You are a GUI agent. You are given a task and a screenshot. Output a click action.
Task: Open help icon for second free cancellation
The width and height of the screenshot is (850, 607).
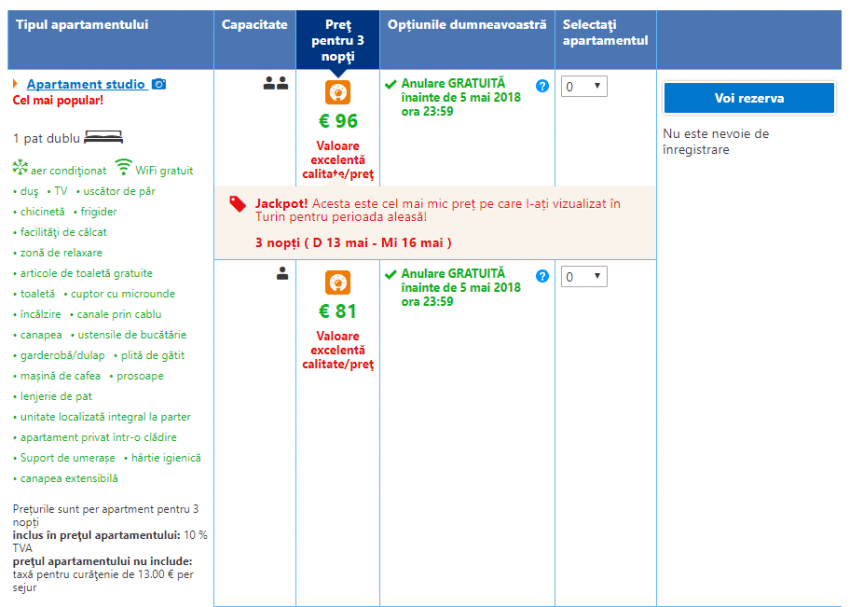click(x=542, y=276)
